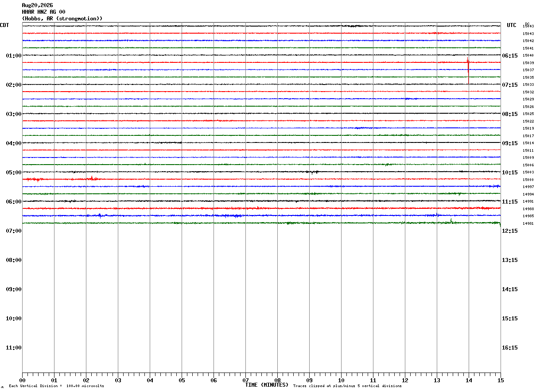Image resolution: width=536 pixels, height=392 pixels.
Task: Select the 05:00 CDT time label
Action: pos(14,173)
